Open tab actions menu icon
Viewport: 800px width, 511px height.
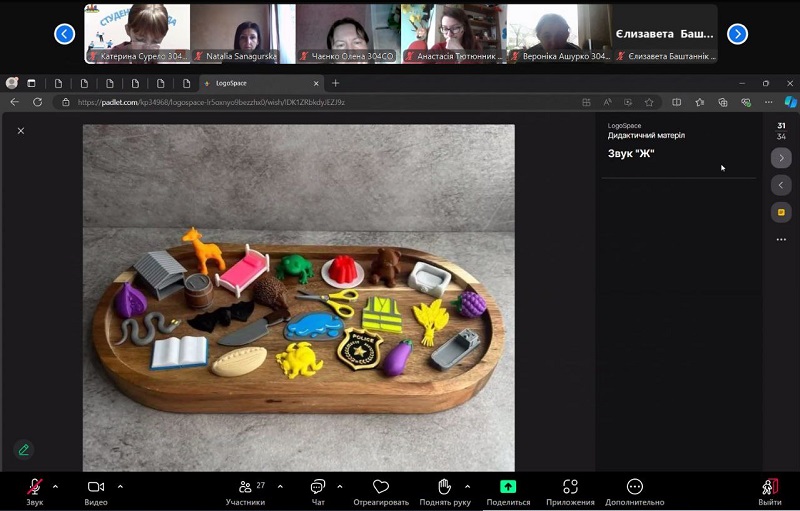[x=31, y=83]
